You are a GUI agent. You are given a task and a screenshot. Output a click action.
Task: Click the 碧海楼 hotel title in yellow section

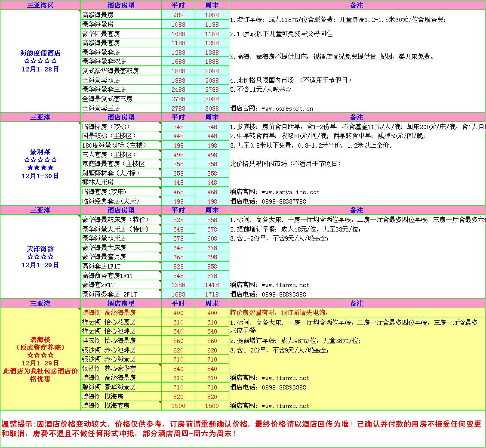40,340
